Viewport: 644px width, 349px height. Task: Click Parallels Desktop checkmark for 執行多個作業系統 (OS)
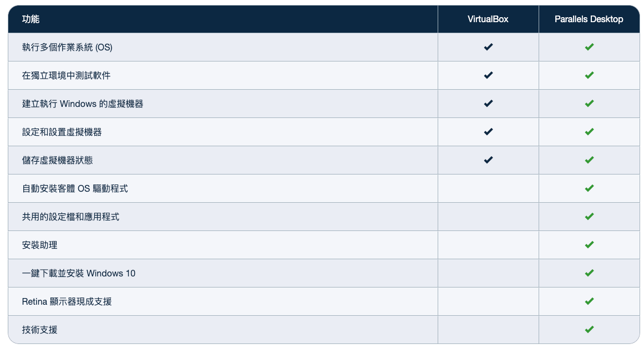[589, 47]
